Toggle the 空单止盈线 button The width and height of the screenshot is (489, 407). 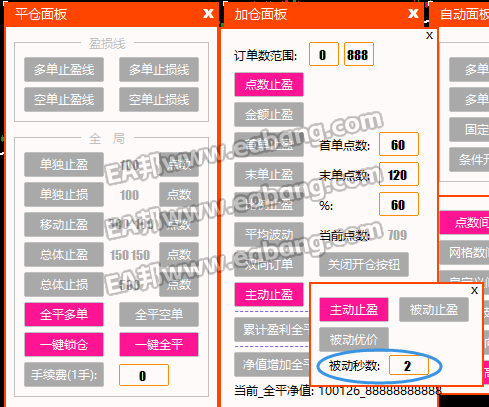coord(64,99)
